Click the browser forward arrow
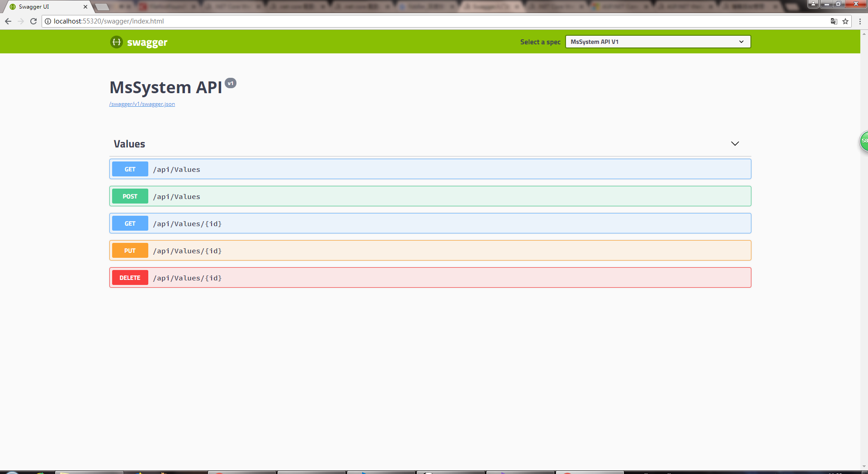 tap(21, 21)
